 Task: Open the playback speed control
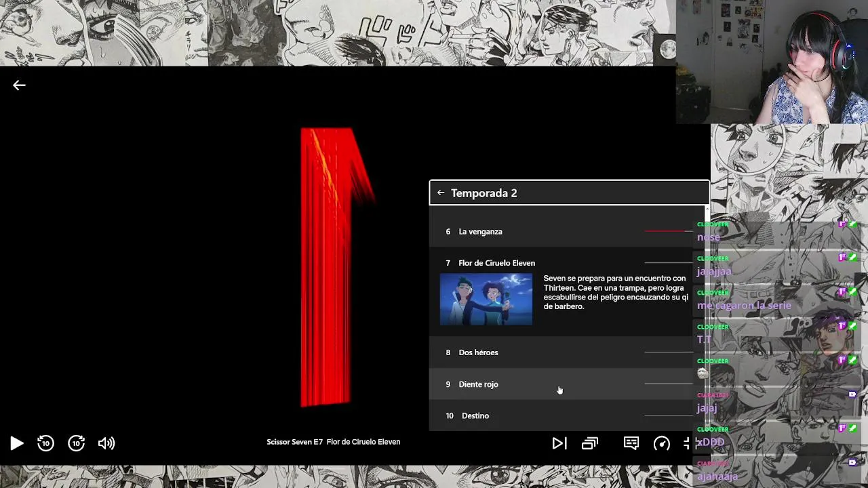tap(662, 443)
